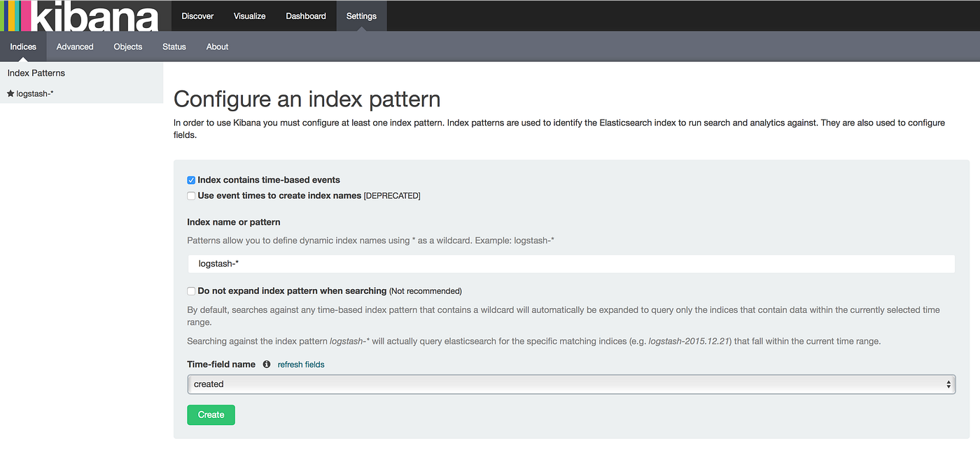
Task: Switch to the Objects sub-tab
Action: 128,47
